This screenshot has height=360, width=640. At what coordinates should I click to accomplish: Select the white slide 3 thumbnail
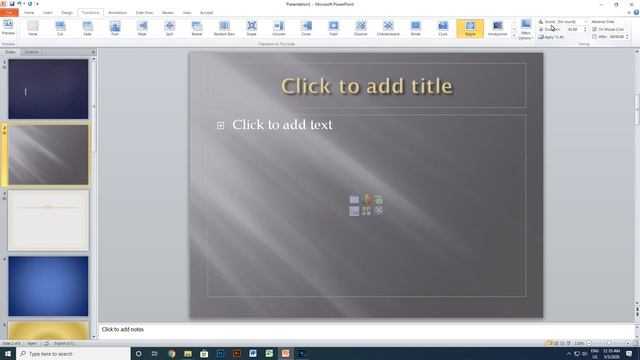pyautogui.click(x=48, y=220)
